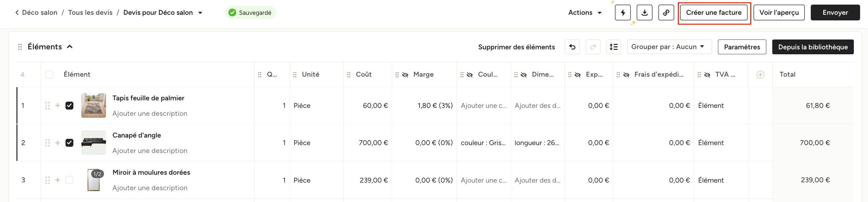Copy the link with the chain icon
The width and height of the screenshot is (868, 202).
[x=666, y=13]
